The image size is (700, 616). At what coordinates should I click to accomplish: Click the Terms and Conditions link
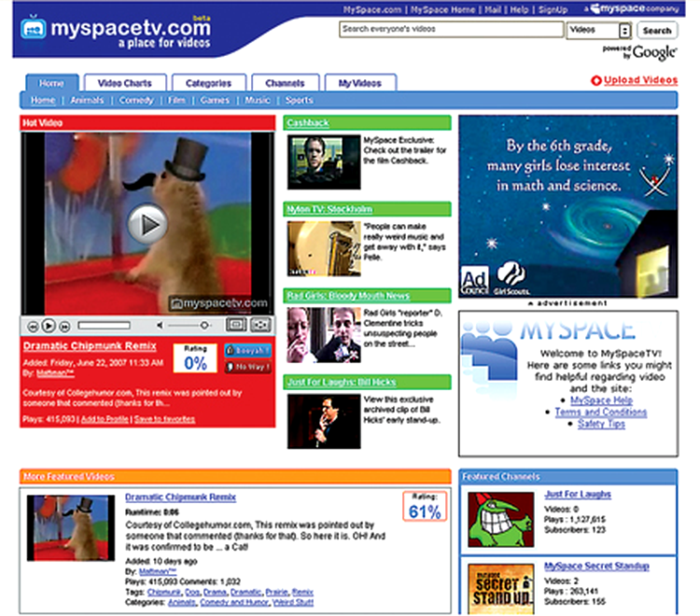click(601, 412)
